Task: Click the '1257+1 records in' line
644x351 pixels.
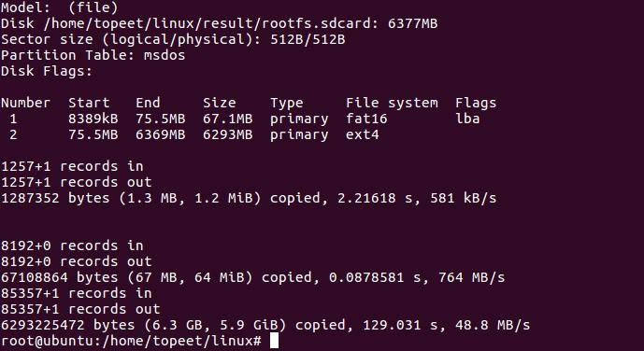Action: [72, 166]
